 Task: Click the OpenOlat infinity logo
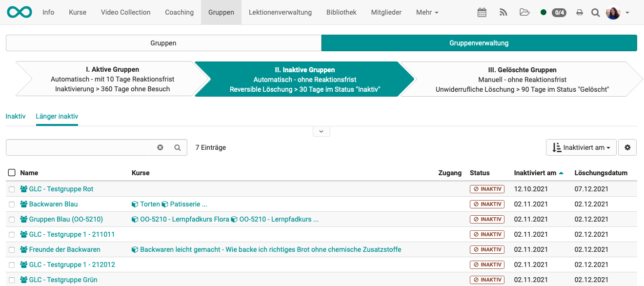[x=20, y=12]
